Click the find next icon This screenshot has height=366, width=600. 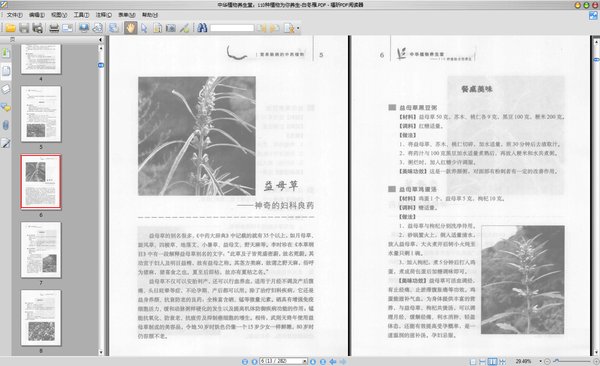tap(275, 28)
